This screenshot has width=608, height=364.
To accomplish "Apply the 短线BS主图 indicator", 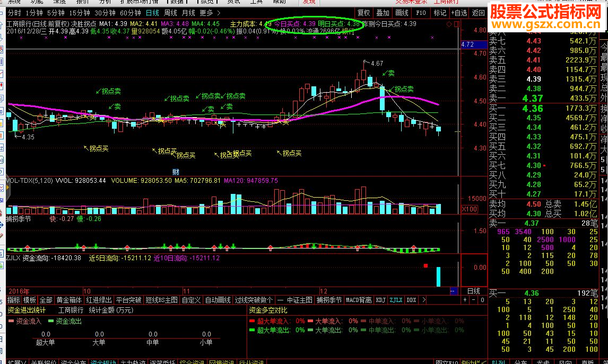I will pos(162,300).
